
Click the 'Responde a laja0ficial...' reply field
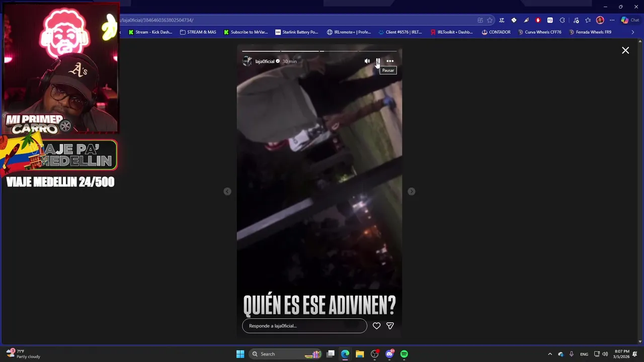(x=304, y=326)
